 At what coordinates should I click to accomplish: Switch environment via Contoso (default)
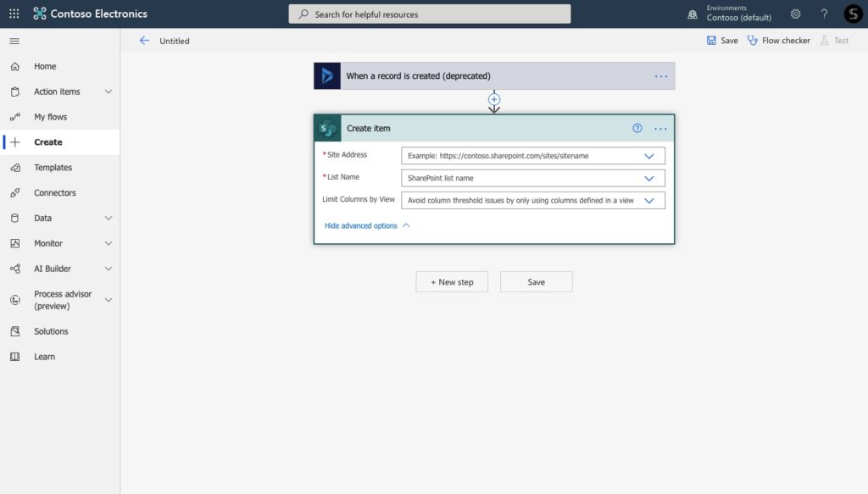738,18
